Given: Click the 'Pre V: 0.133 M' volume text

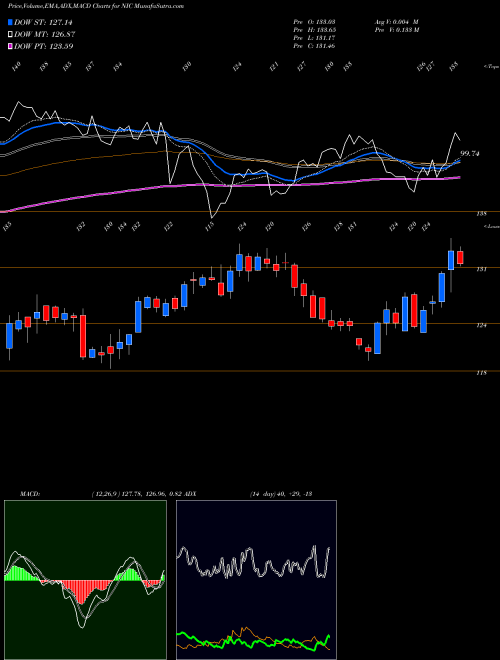Looking at the screenshot, I should coord(396,30).
